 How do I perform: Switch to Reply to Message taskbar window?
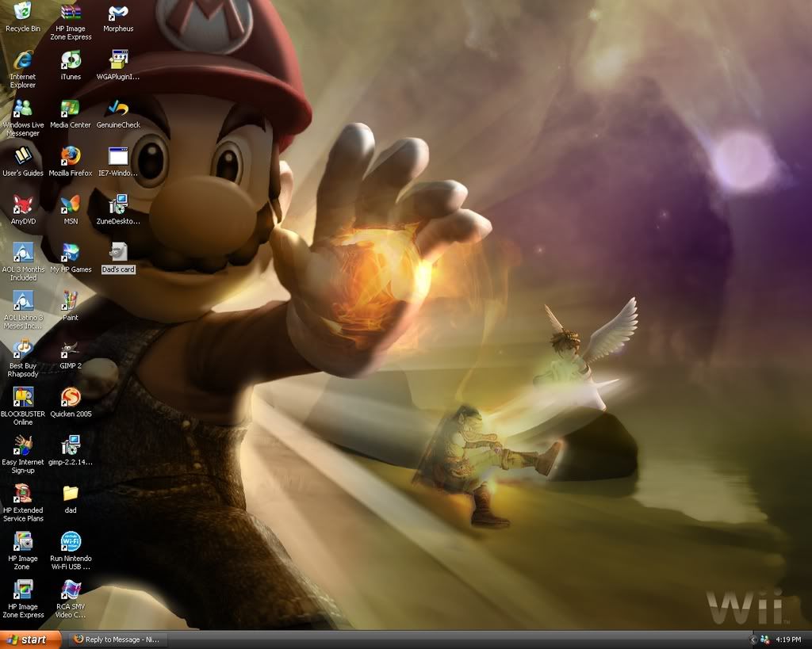pyautogui.click(x=117, y=639)
